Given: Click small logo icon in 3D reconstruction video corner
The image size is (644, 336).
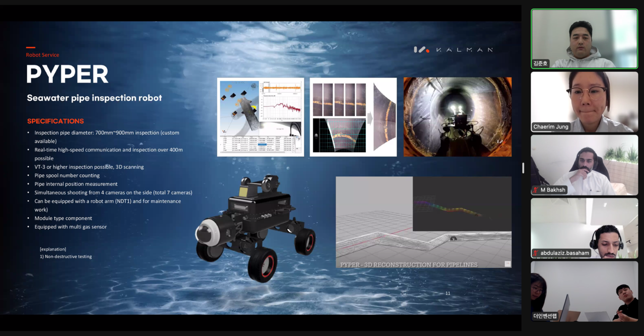Looking at the screenshot, I should pyautogui.click(x=507, y=263).
